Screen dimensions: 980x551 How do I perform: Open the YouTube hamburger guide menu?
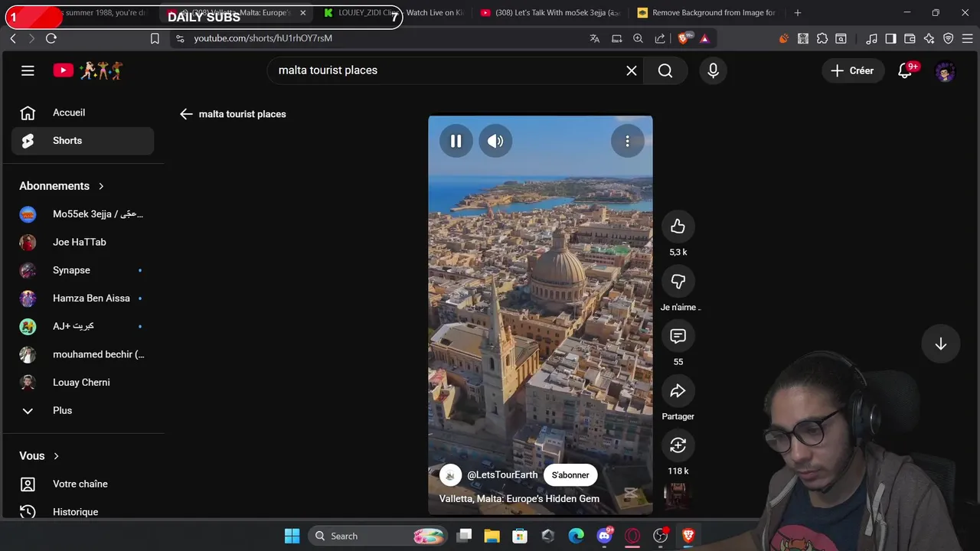point(28,70)
